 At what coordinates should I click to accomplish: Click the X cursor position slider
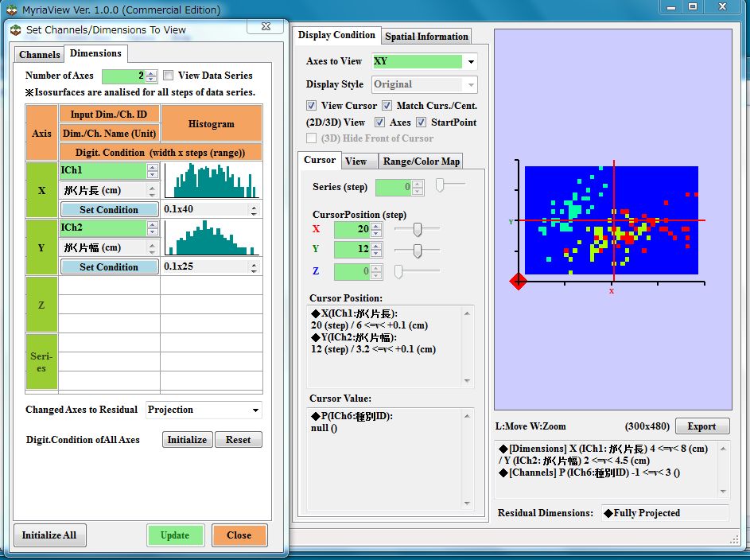coord(417,229)
